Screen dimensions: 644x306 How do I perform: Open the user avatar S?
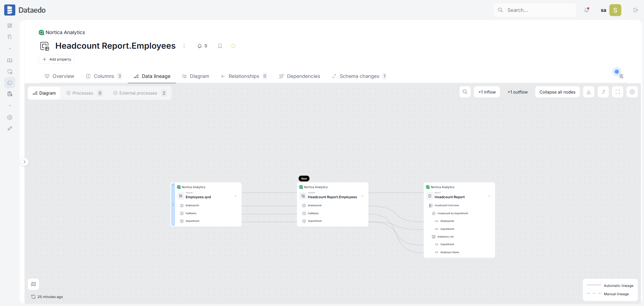615,10
